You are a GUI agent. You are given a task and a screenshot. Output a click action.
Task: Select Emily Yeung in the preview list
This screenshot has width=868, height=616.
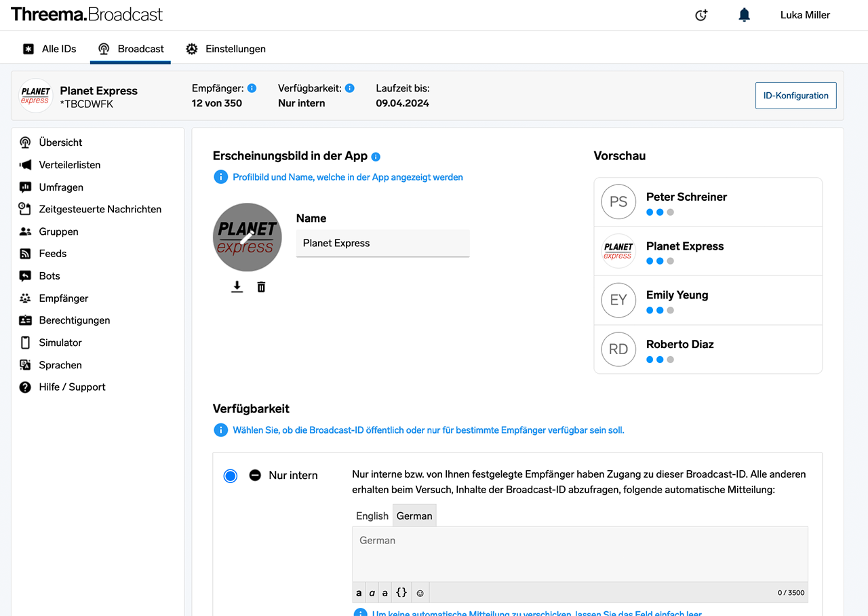[x=708, y=300]
